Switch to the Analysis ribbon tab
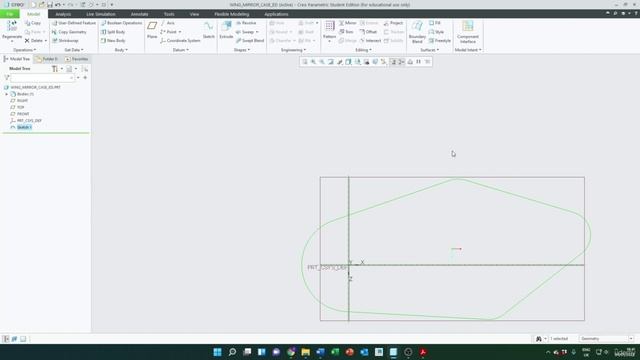This screenshot has width=640, height=360. click(x=63, y=14)
